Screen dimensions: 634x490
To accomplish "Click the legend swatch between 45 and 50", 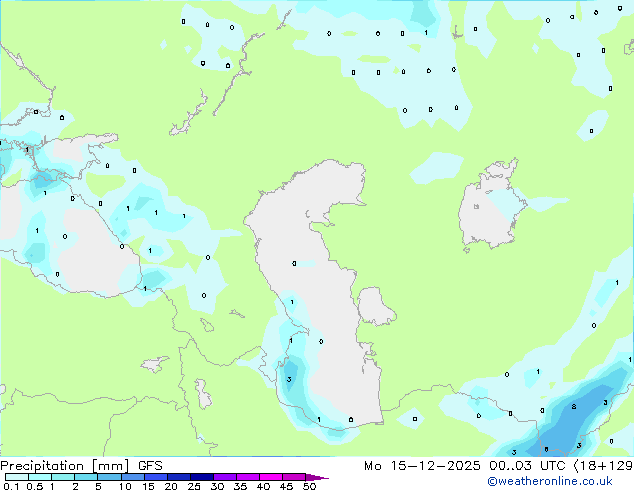I will pyautogui.click(x=294, y=477).
